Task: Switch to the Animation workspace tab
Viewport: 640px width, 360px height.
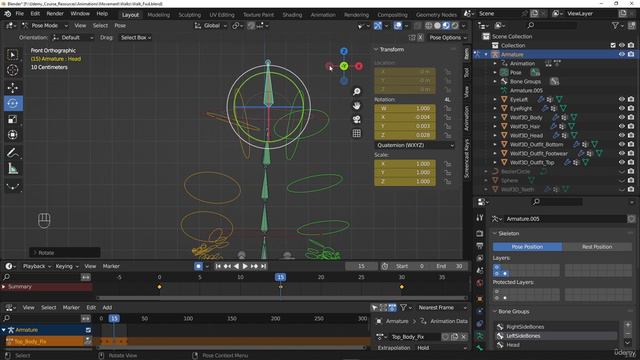Action: (x=323, y=15)
